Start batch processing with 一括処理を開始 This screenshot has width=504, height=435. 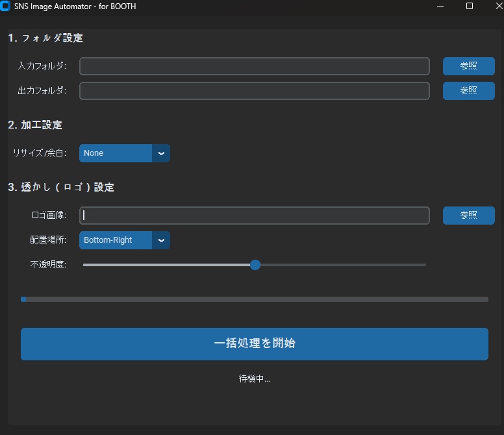pyautogui.click(x=254, y=343)
